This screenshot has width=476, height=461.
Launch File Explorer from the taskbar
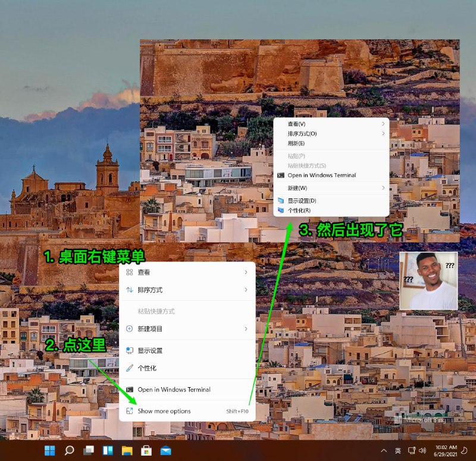click(x=127, y=450)
